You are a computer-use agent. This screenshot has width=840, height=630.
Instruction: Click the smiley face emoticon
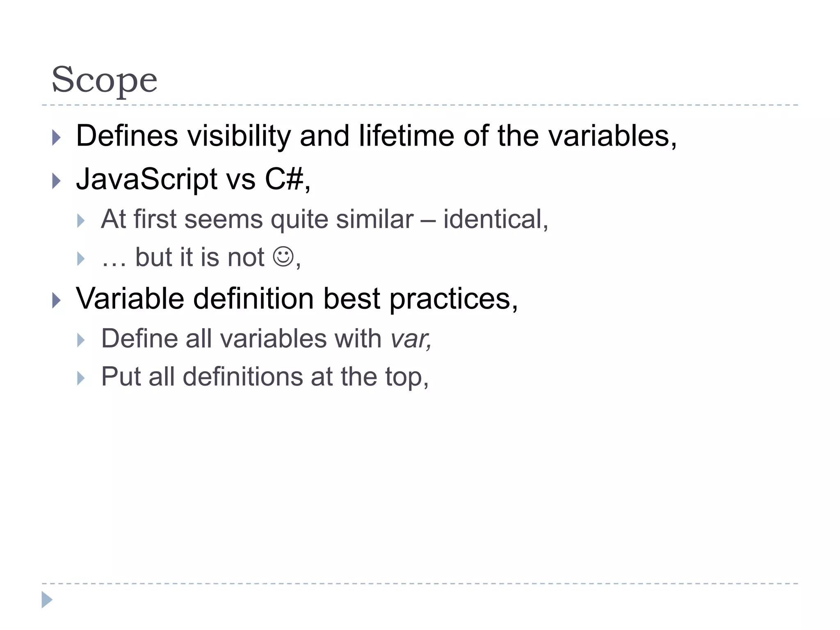coord(283,257)
